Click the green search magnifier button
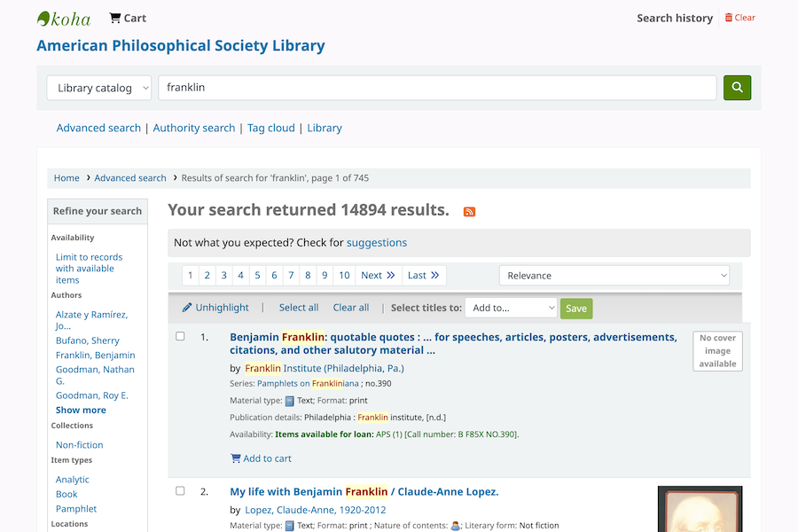Screen dimensions: 798x532 [x=737, y=88]
